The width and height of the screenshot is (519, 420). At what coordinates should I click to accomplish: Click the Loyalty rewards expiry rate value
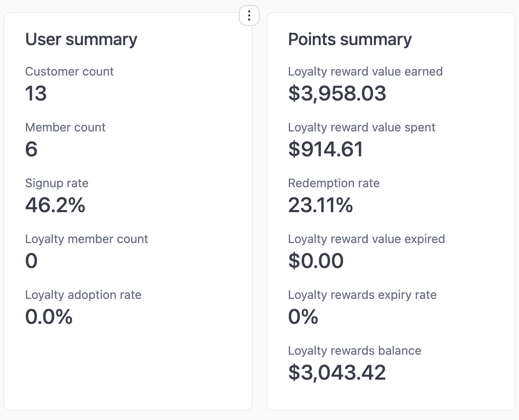point(303,317)
